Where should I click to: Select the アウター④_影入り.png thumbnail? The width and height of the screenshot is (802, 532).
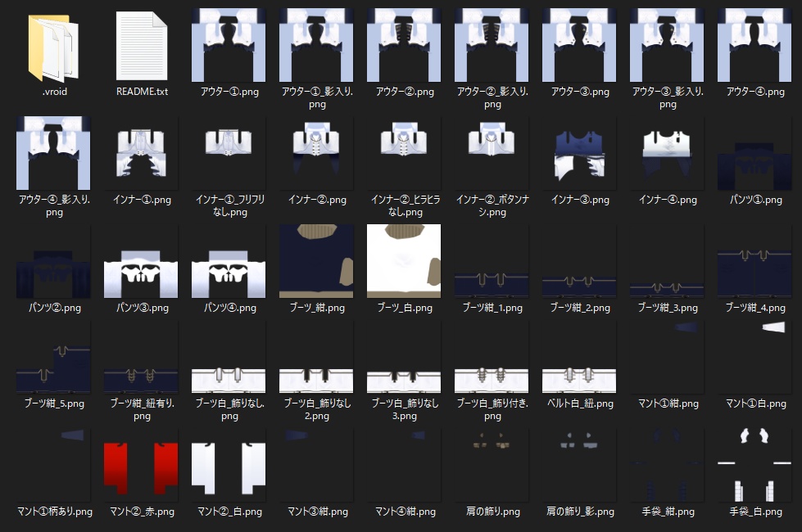coord(53,153)
